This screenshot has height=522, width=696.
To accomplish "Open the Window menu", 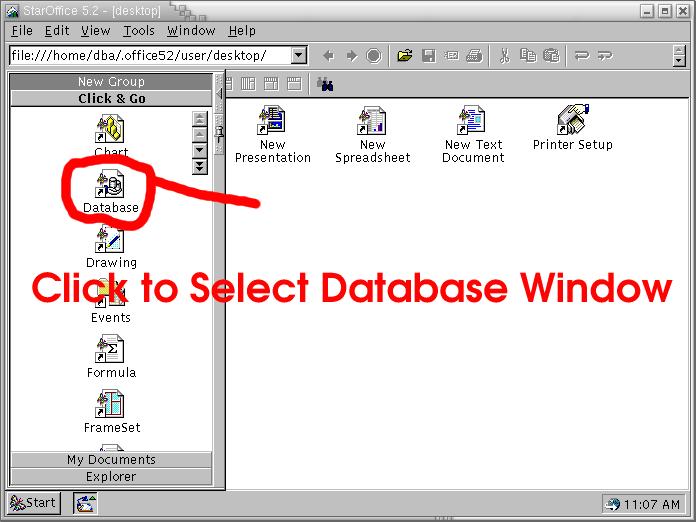I will point(191,31).
